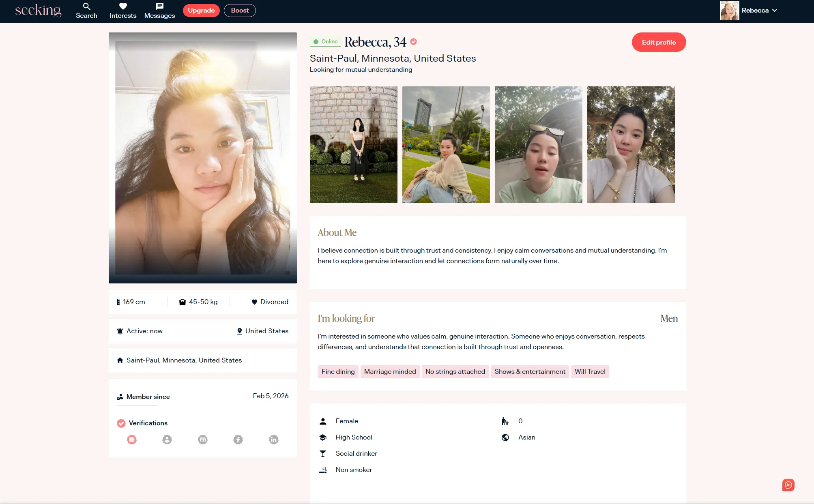The height and width of the screenshot is (504, 814).
Task: Click the Boost button
Action: click(x=240, y=11)
